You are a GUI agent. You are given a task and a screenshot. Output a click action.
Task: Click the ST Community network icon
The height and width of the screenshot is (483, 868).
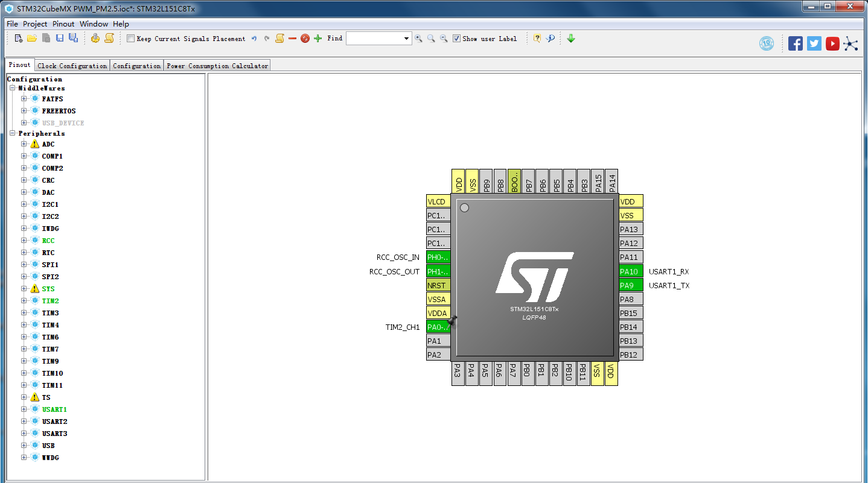coord(850,43)
